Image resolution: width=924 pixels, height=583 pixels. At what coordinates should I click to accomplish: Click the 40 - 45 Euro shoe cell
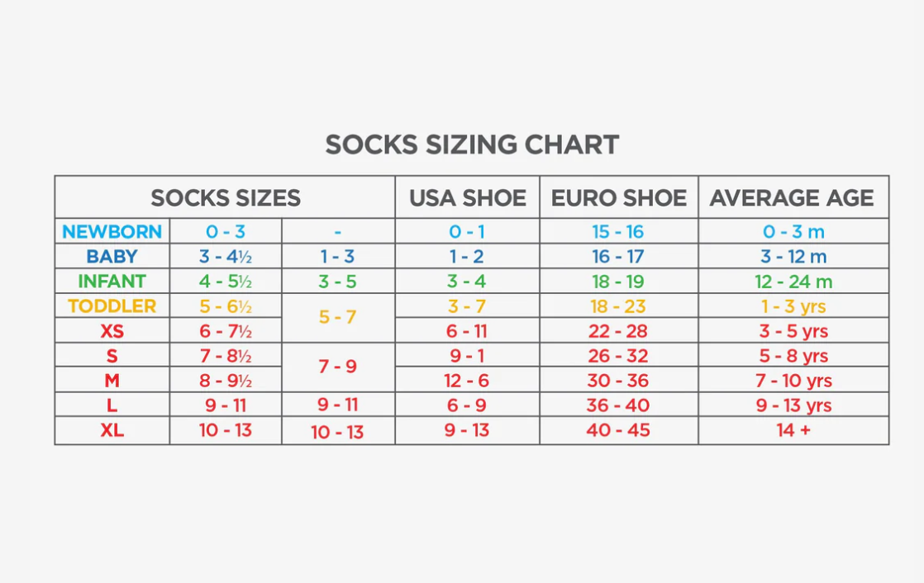[618, 430]
